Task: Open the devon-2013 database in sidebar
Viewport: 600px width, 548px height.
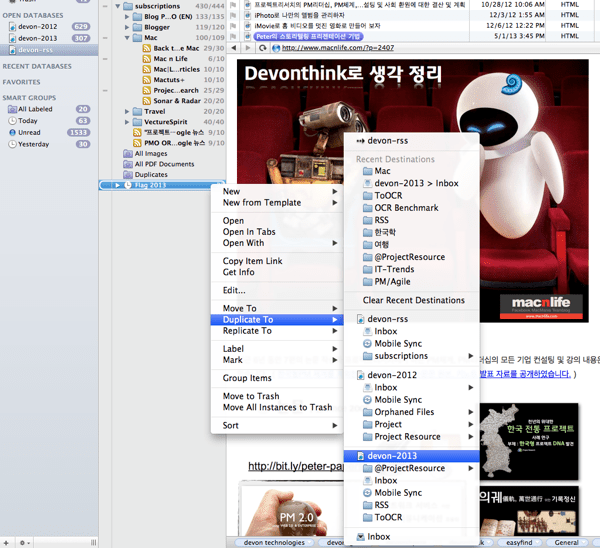Action: point(38,38)
